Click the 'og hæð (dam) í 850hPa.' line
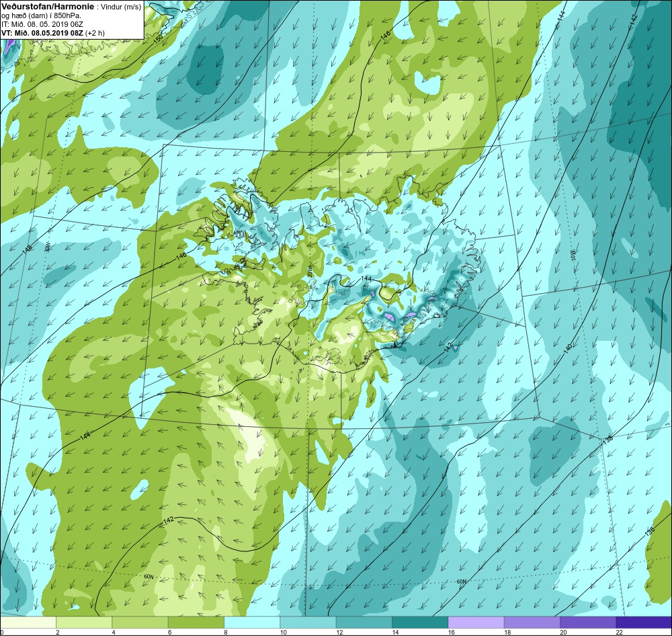The image size is (672, 636). pos(42,16)
